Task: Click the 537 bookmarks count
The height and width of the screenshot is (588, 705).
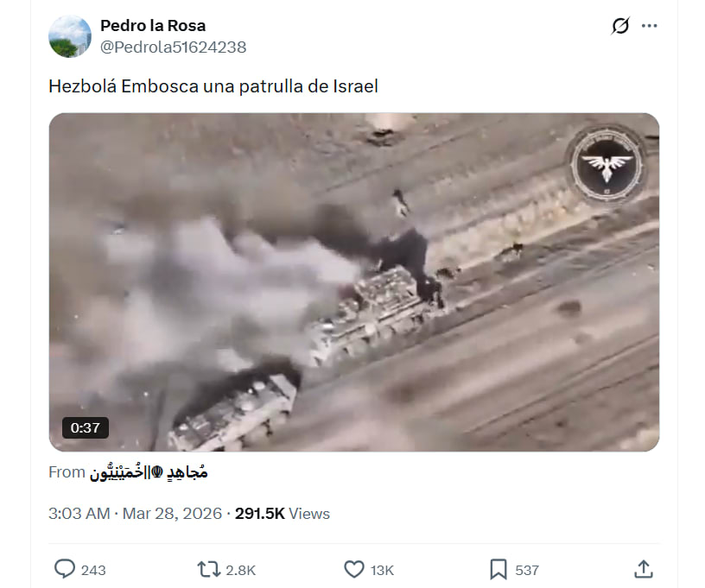Action: (527, 570)
